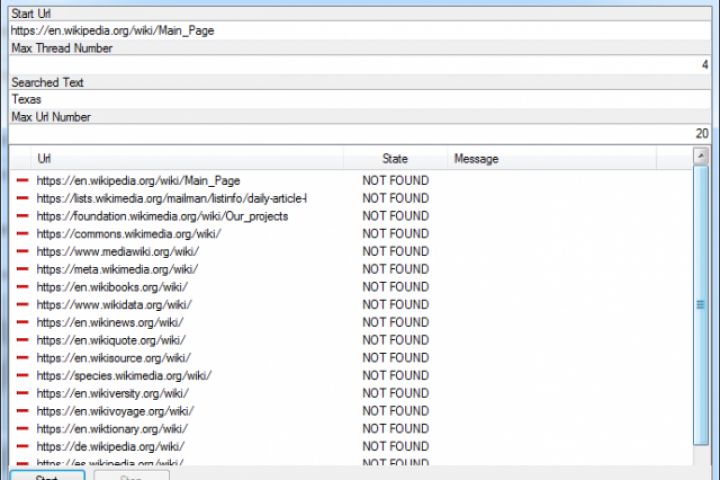
Task: Click red icon next to www.wikidata.org row
Action: (x=22, y=305)
